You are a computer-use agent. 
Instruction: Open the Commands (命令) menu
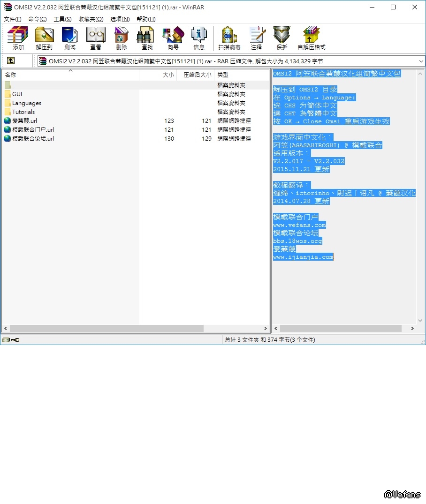38,19
